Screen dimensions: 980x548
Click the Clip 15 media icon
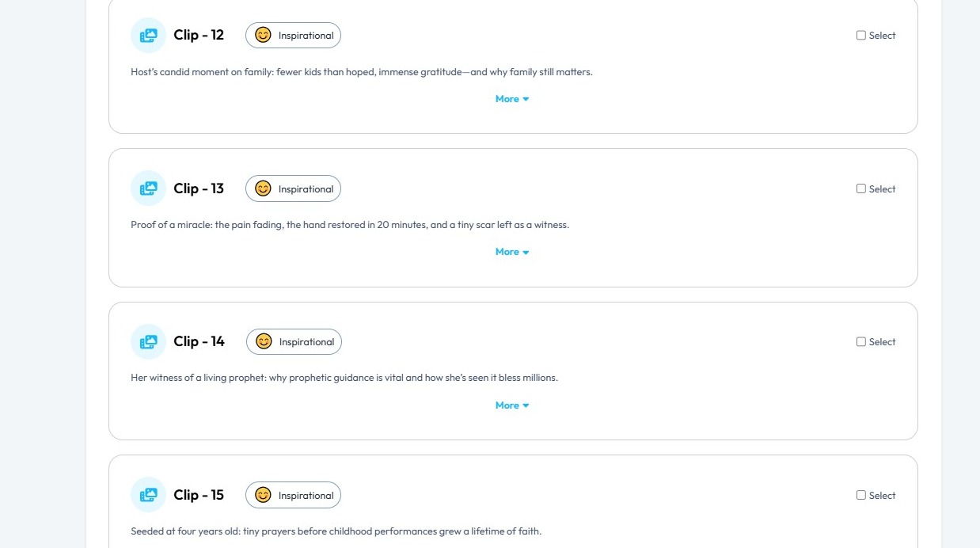click(148, 495)
